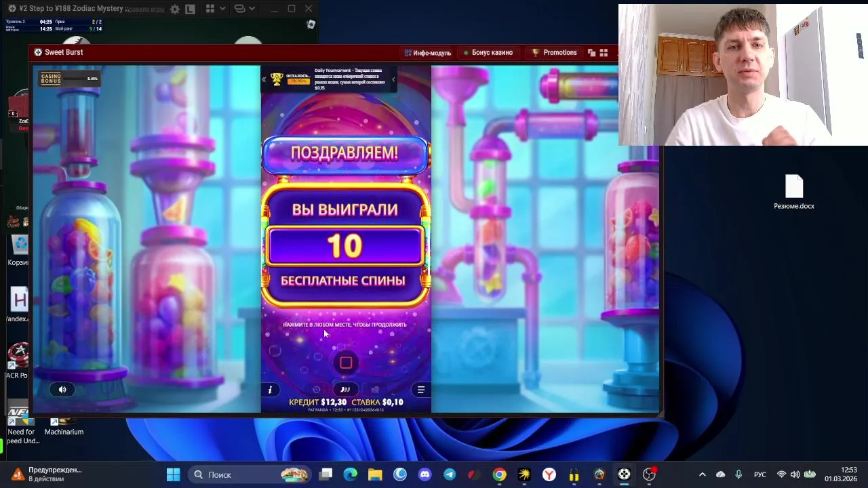Click the microphone tray icon

pyautogui.click(x=738, y=474)
